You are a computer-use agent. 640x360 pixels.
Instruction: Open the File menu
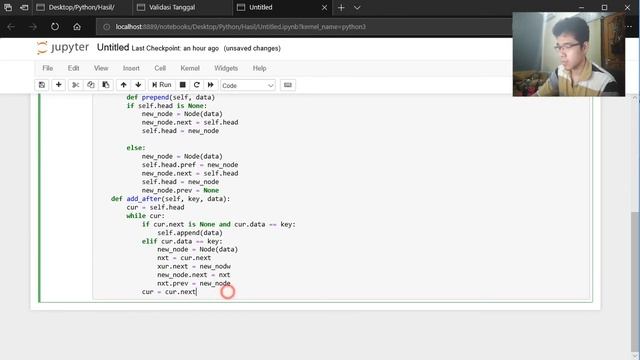click(48, 68)
